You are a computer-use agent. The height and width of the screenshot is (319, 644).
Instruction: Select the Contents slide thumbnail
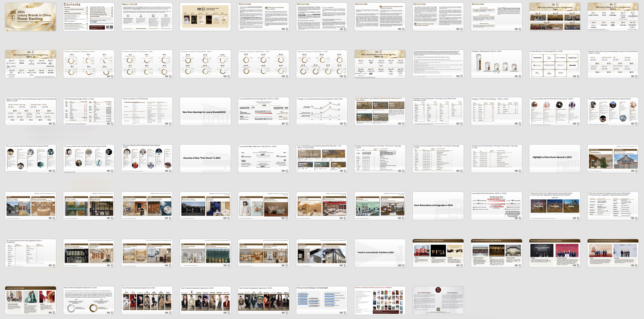(89, 17)
